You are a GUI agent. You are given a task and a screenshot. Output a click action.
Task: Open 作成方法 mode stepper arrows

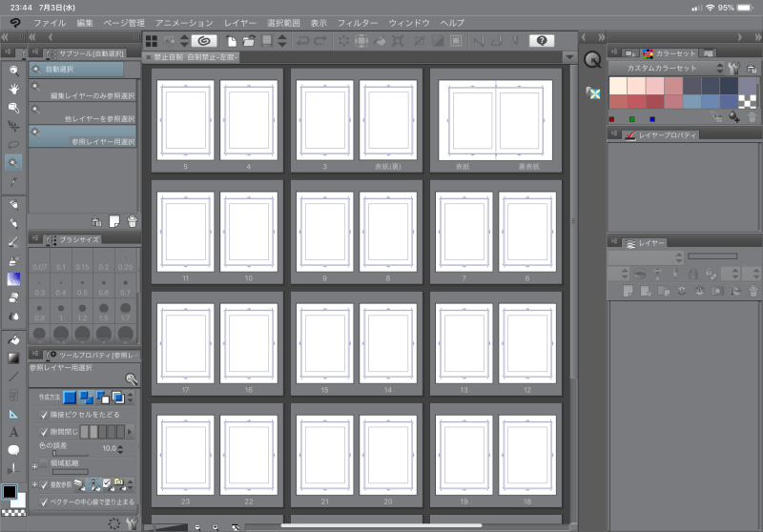(x=131, y=398)
